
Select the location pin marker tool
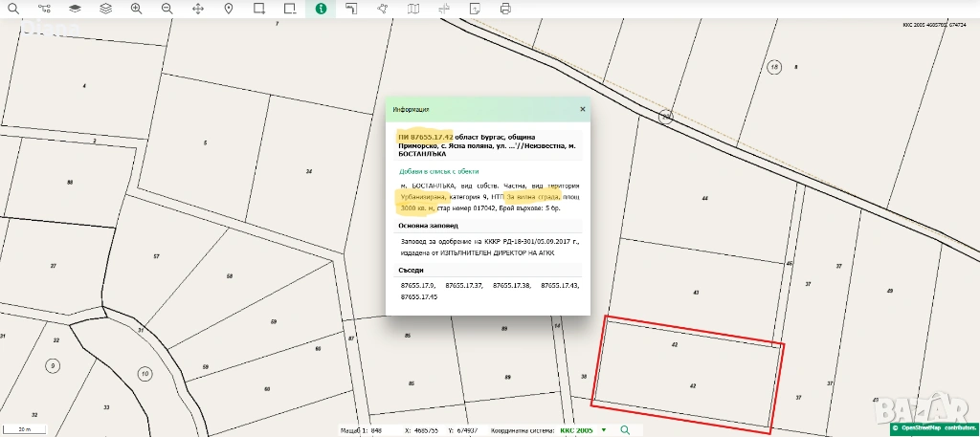click(229, 9)
